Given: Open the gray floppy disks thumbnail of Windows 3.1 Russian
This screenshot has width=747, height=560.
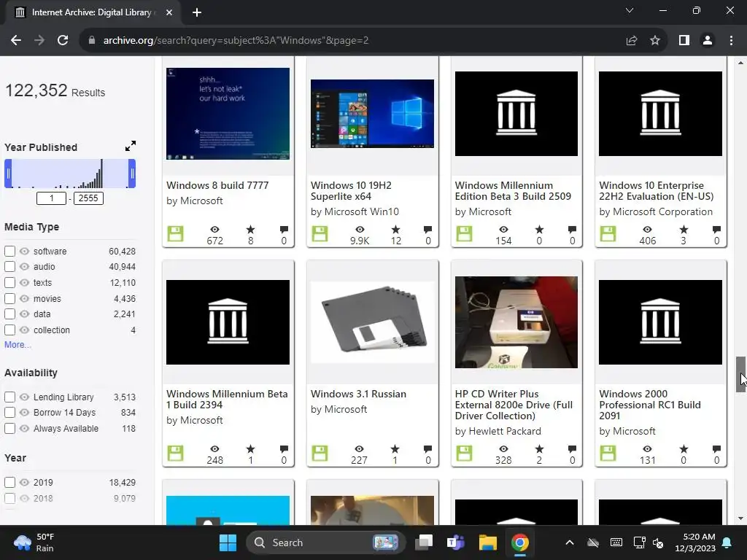Looking at the screenshot, I should [372, 322].
